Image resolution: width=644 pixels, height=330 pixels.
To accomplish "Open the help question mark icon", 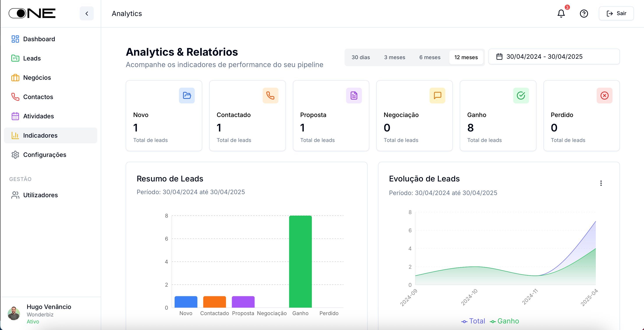I will (584, 14).
